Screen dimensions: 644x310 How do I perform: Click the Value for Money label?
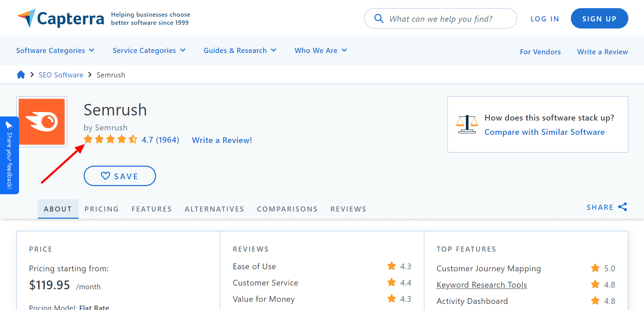coord(264,299)
